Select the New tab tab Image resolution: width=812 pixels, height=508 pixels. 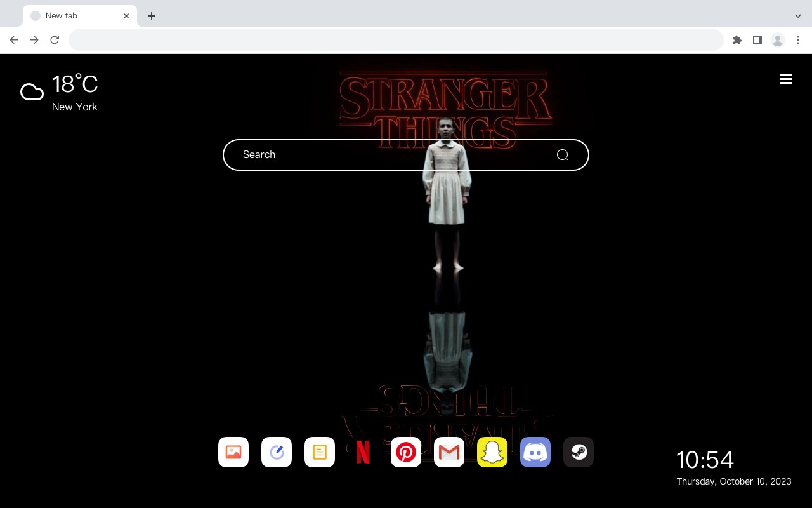point(80,16)
